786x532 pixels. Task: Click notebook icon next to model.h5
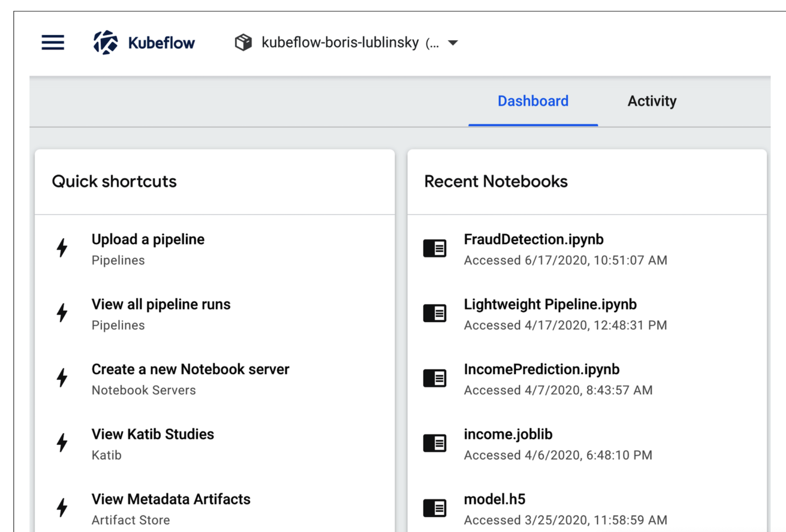pos(435,508)
